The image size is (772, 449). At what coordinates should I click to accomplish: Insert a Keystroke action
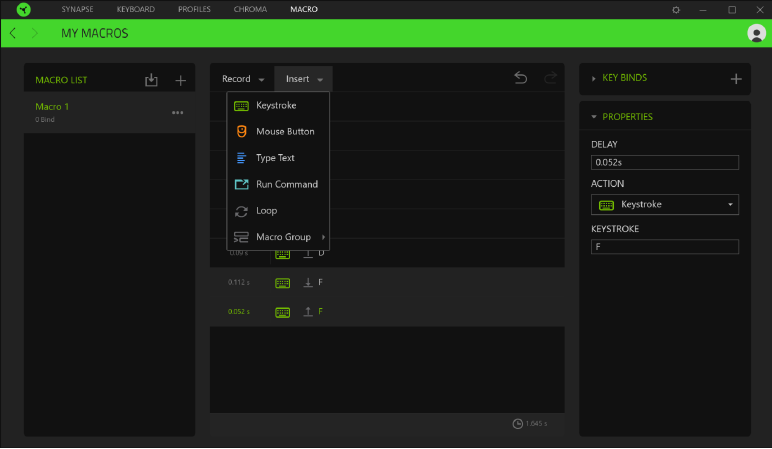click(x=278, y=105)
